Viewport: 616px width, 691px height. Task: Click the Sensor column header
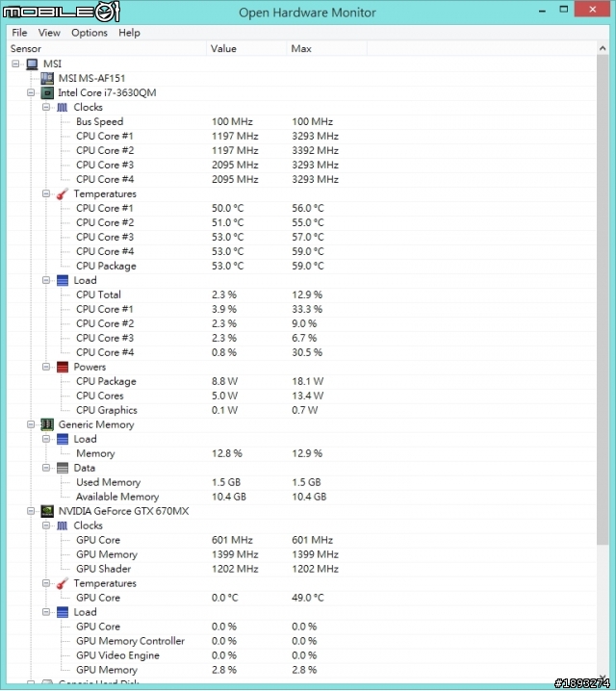[x=107, y=48]
